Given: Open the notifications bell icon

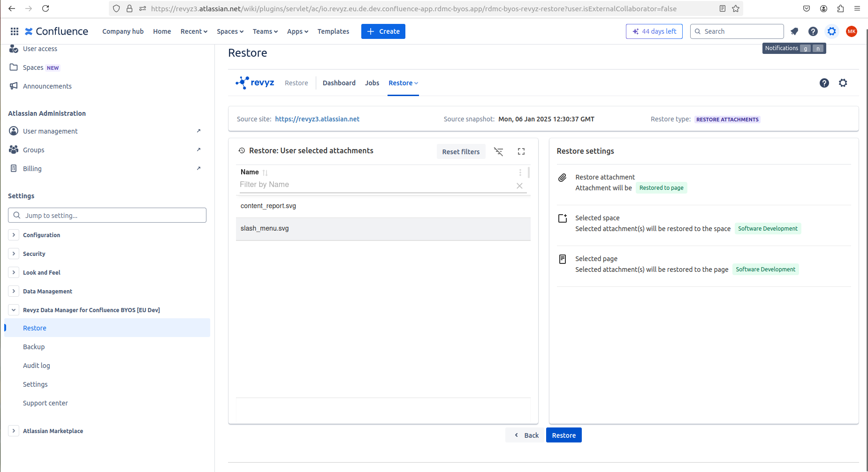Looking at the screenshot, I should click(x=794, y=31).
